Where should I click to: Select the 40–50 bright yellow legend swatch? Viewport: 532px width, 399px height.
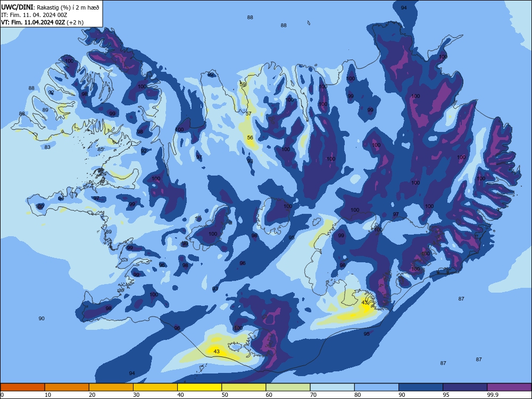199,387
